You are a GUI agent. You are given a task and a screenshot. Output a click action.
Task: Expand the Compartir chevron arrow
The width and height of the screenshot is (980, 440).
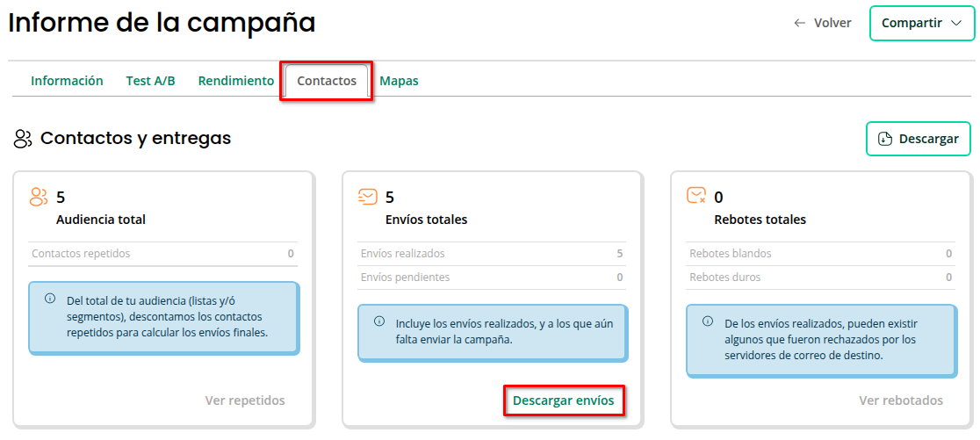coord(956,23)
